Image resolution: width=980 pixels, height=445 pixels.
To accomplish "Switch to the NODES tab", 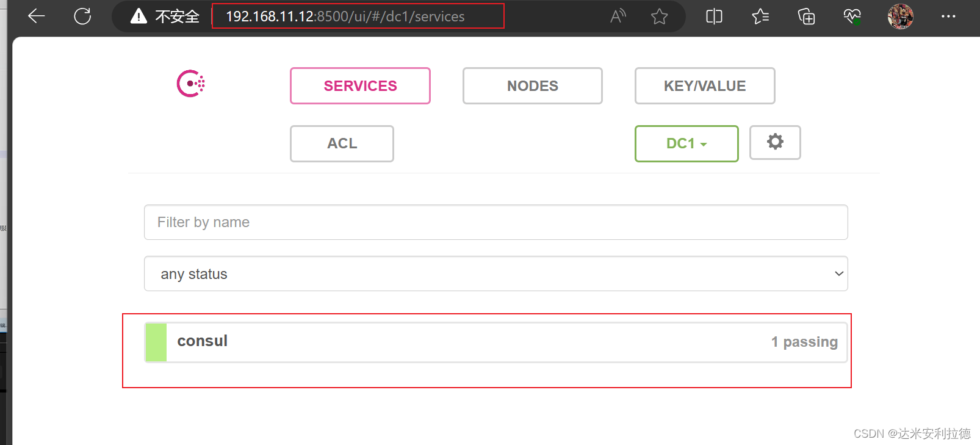I will click(532, 85).
